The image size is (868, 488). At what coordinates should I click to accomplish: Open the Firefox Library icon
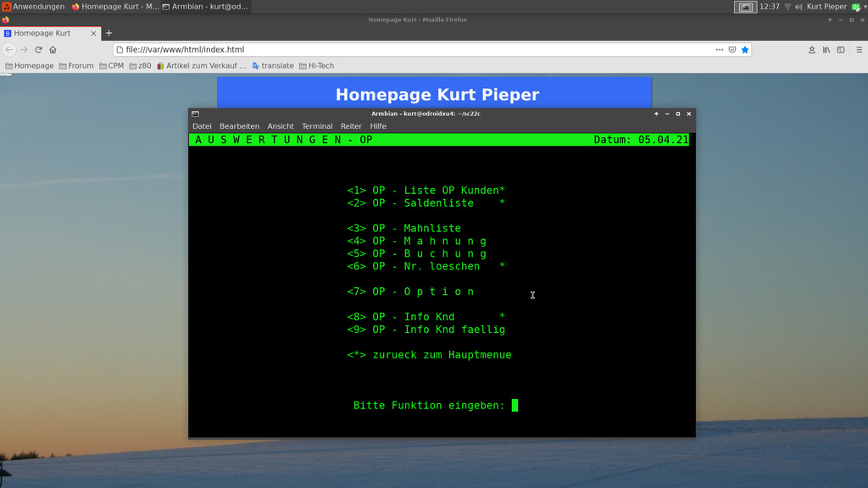point(826,50)
